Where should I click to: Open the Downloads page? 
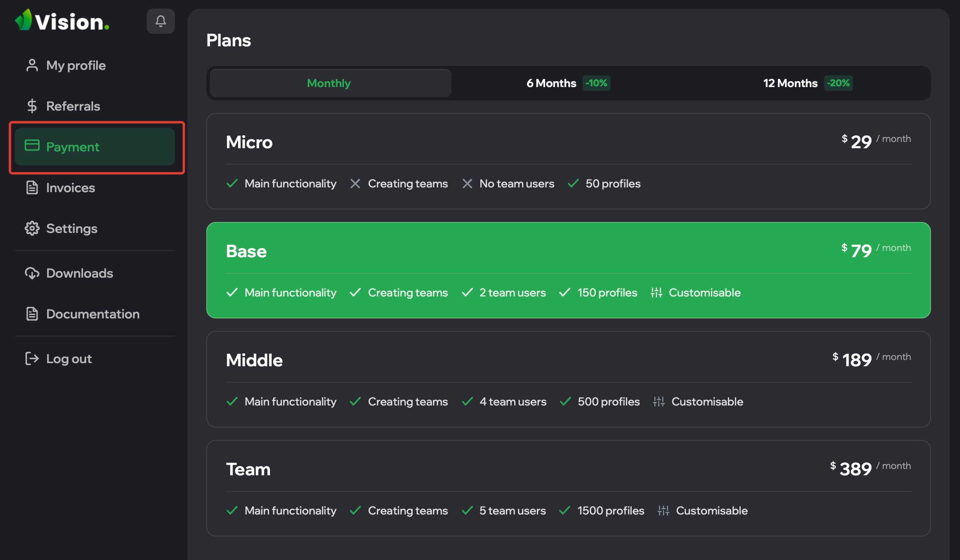[x=95, y=273]
